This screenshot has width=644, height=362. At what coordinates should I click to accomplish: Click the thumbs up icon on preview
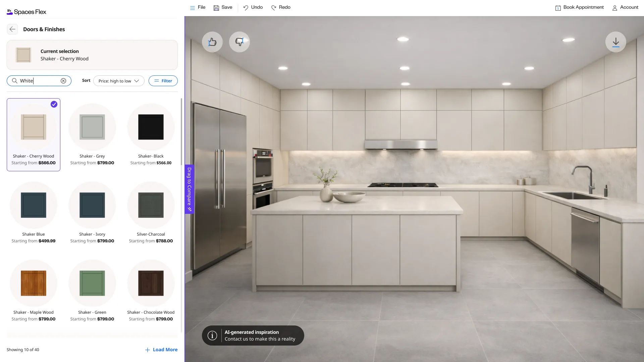point(212,42)
